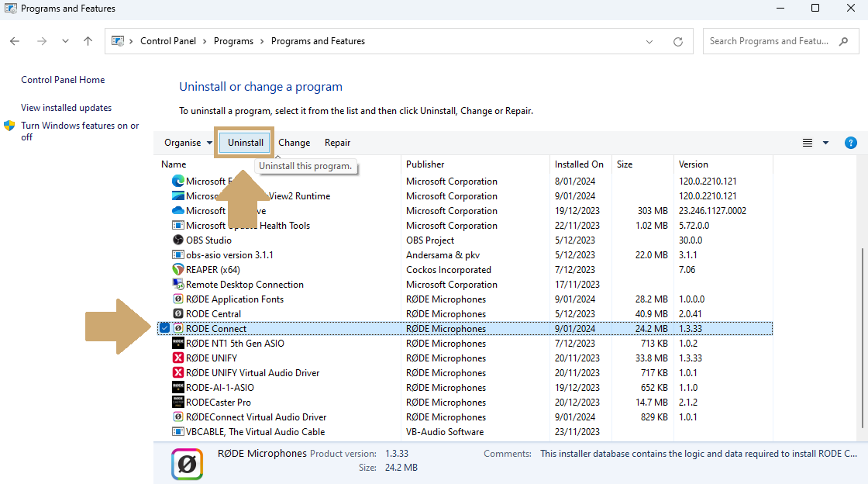This screenshot has width=868, height=484.
Task: Click the RØDE UNIFY red X icon
Action: pos(177,358)
